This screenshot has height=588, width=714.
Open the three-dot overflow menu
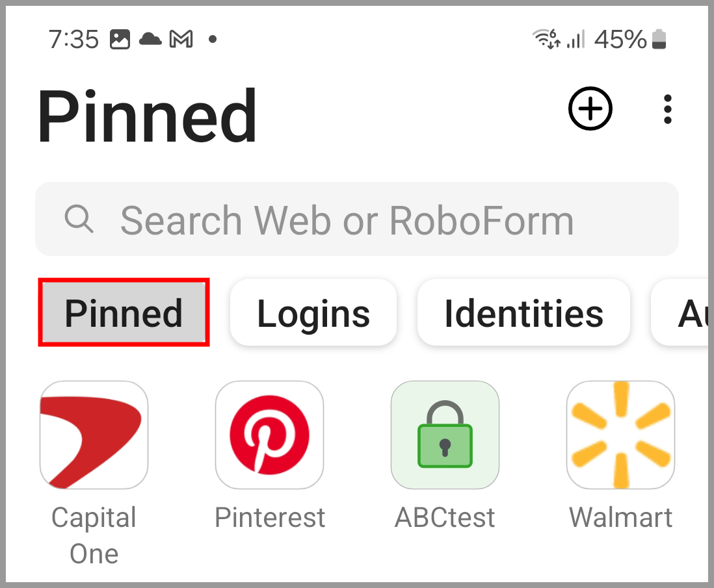668,109
